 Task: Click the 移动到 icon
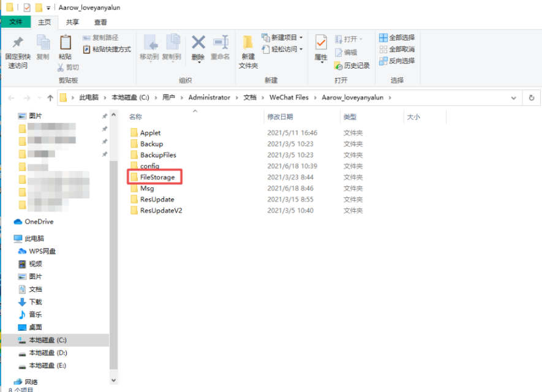[151, 42]
